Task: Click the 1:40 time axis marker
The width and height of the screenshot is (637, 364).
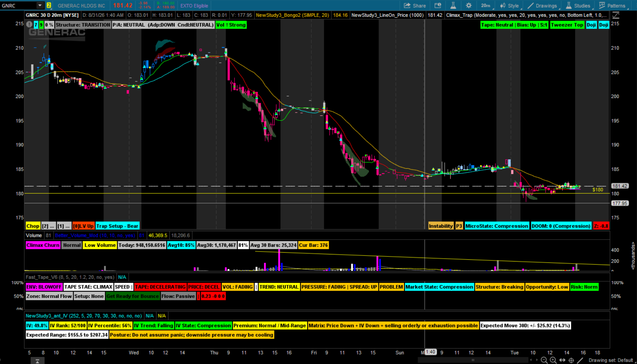Action: tap(431, 352)
